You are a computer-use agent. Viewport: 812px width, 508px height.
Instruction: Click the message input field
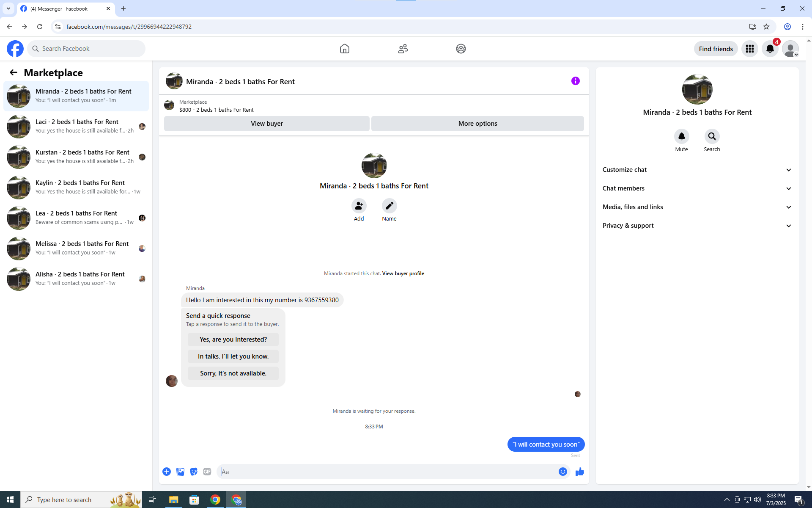[x=387, y=472]
